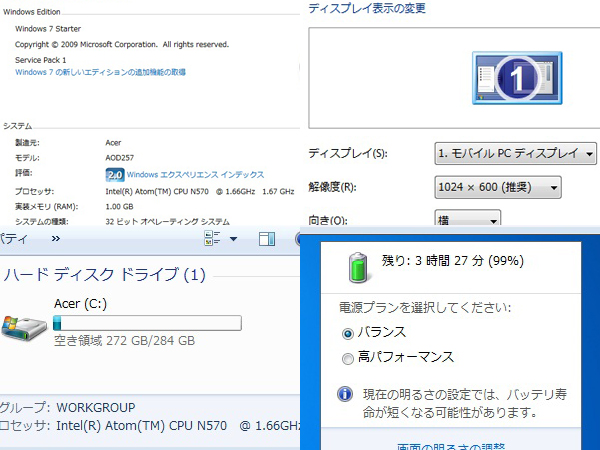This screenshot has width=600, height=450.
Task: Click the 残り: 3 時間 27 分 (99%) battery status
Action: 453,261
